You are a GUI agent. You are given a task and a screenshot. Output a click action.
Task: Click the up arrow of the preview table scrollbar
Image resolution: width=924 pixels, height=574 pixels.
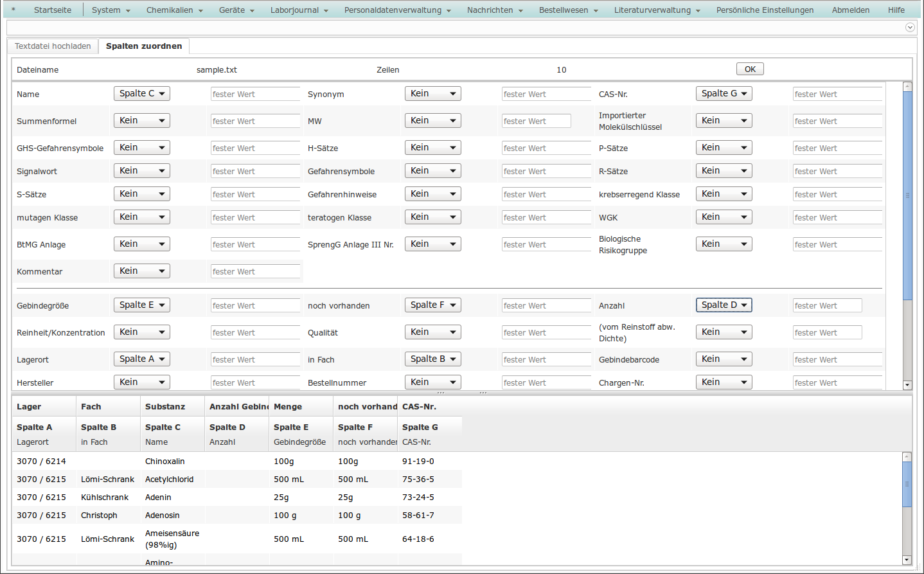907,457
